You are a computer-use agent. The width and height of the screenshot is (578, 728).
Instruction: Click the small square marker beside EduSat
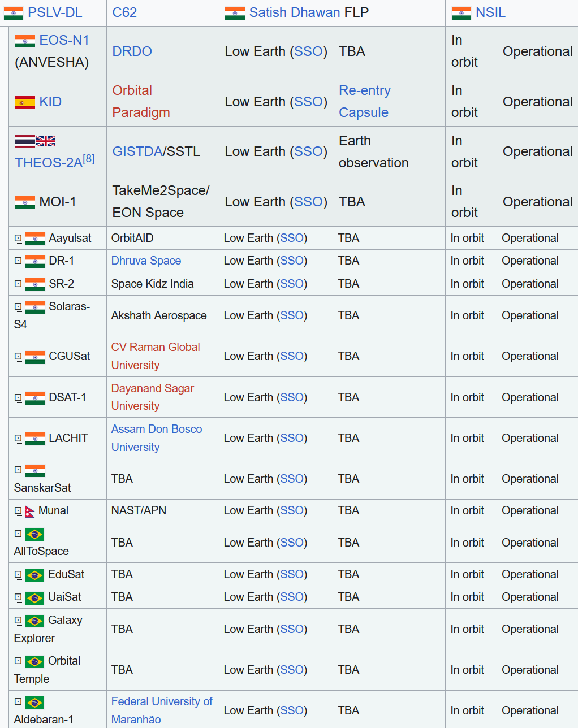[18, 575]
